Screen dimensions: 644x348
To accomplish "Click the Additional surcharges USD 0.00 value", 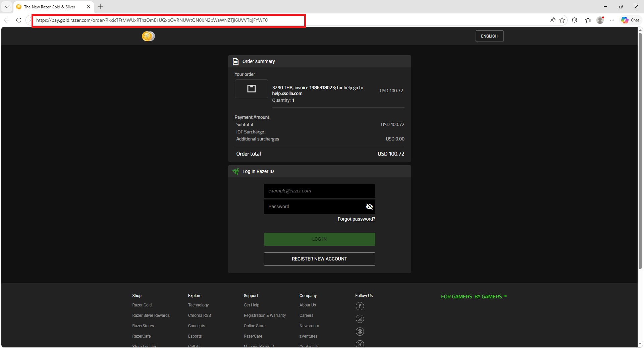I will pos(395,139).
